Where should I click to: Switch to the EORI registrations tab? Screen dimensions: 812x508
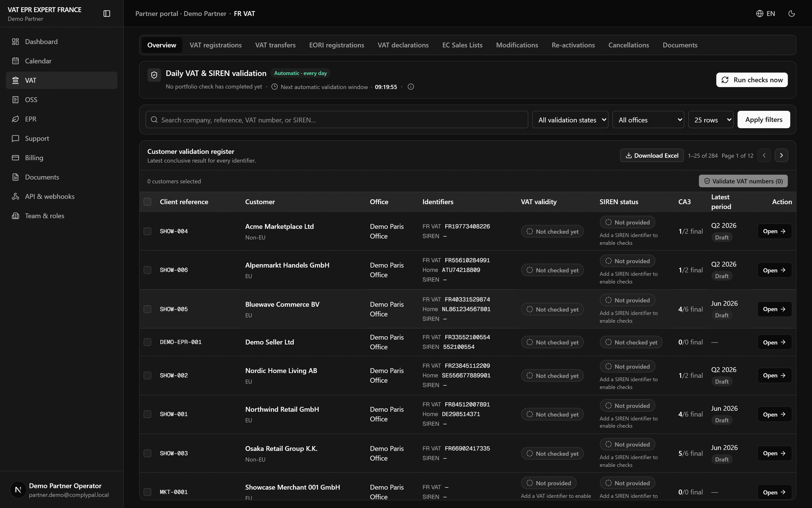click(337, 45)
